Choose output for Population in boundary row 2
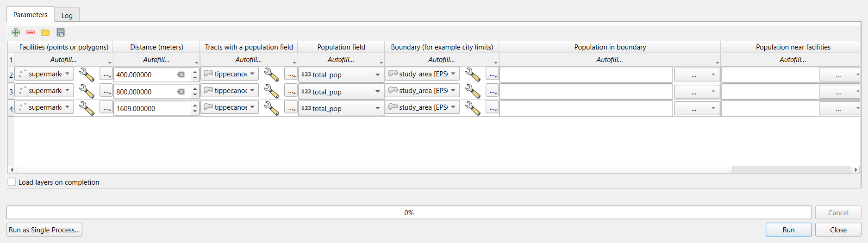868x243 pixels. (697, 75)
